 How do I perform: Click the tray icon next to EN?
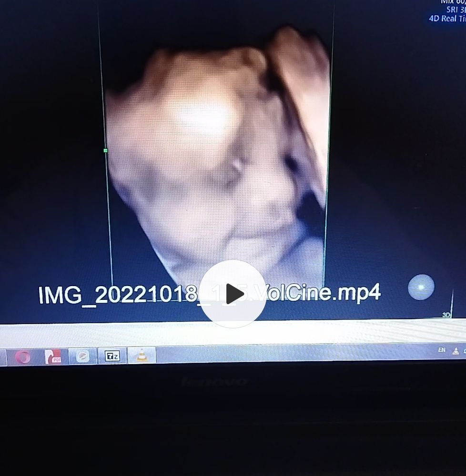click(x=455, y=351)
